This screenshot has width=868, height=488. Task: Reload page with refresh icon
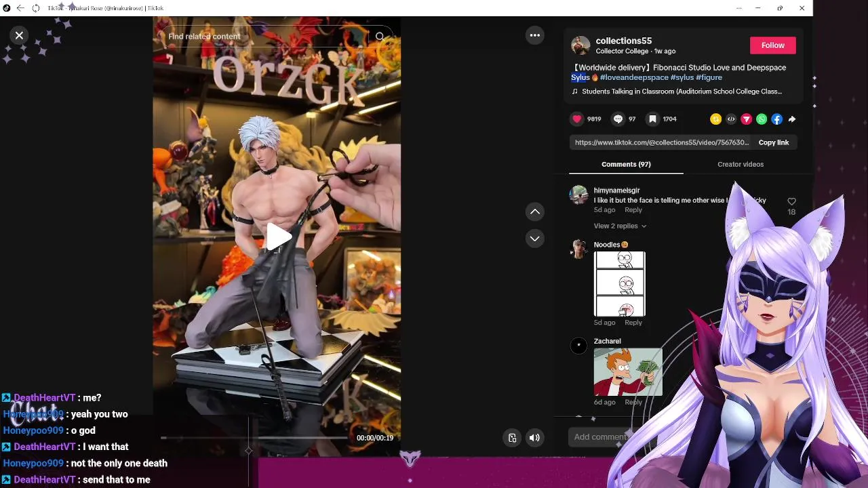36,8
